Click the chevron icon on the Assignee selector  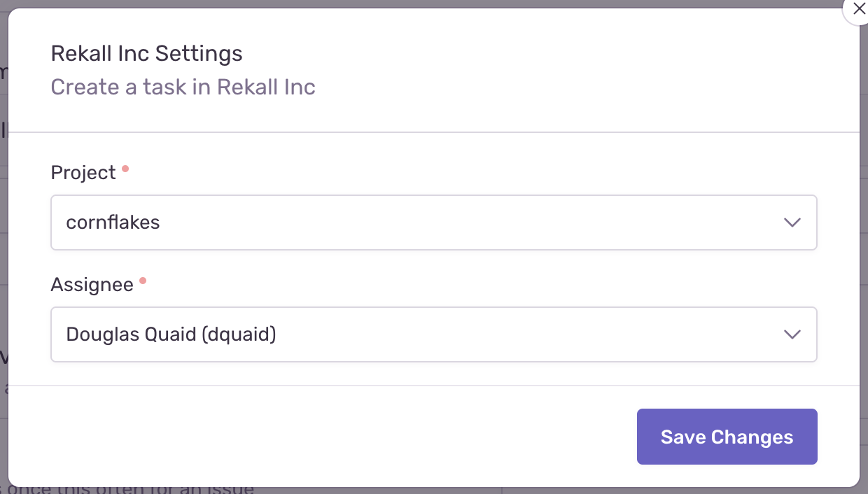pos(792,334)
